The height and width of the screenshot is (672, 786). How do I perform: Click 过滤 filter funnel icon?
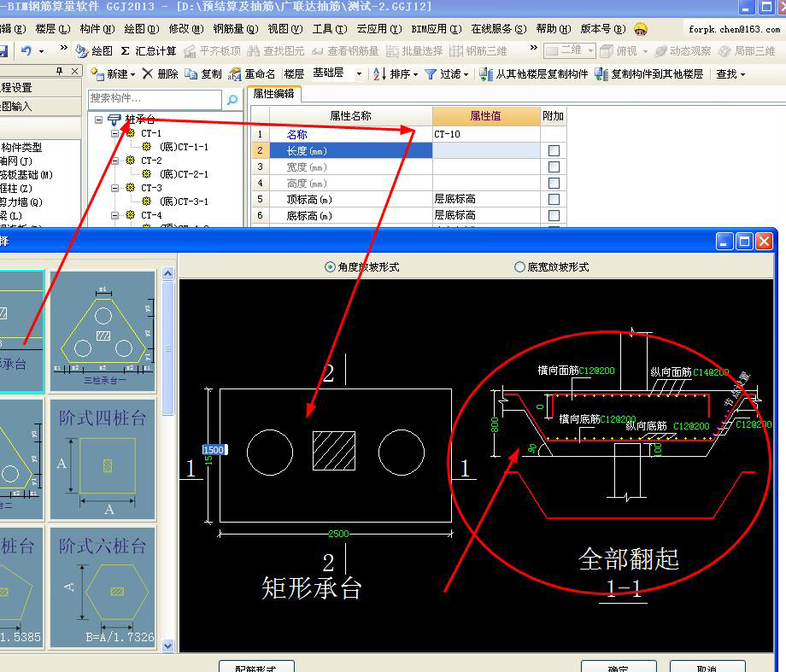[430, 74]
